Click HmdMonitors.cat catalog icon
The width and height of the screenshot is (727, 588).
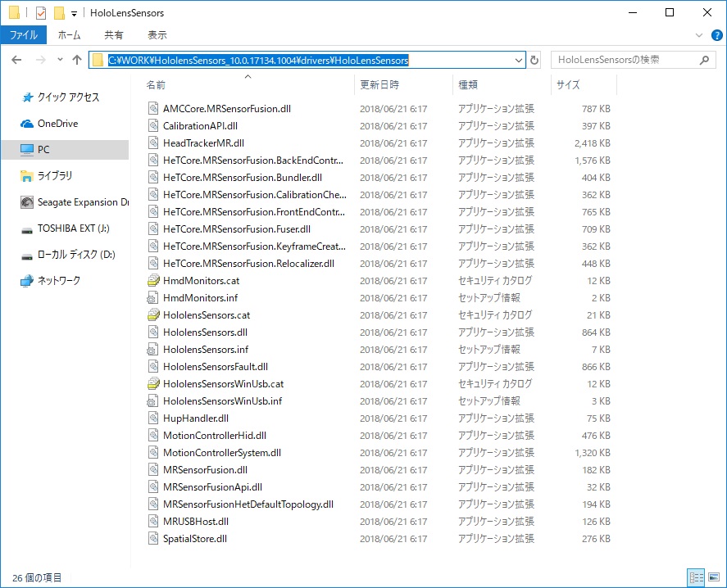[x=153, y=281]
